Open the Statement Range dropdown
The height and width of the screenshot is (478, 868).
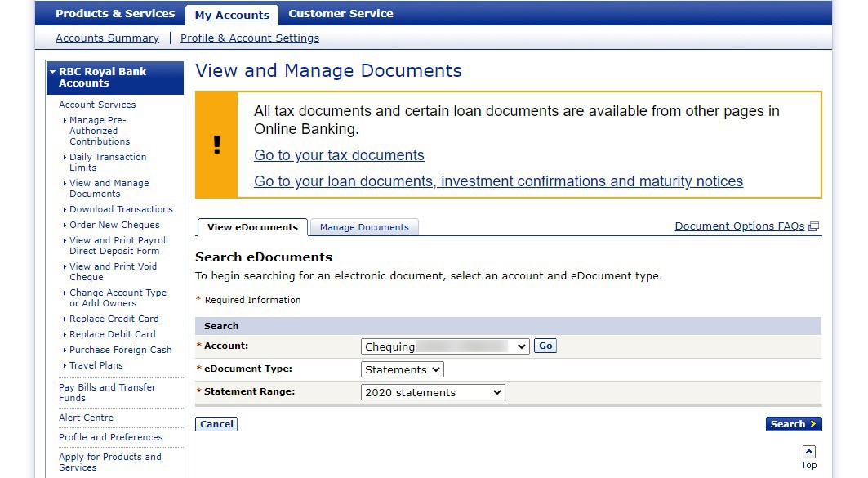tap(433, 392)
